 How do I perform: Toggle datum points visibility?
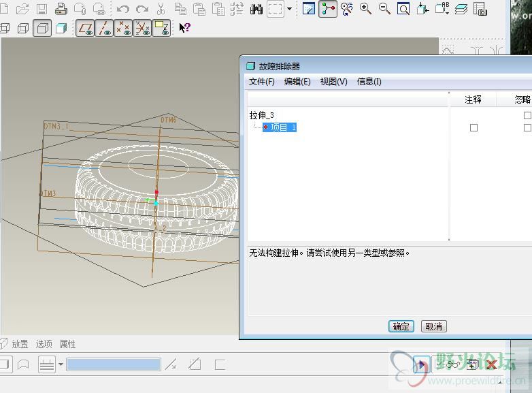123,28
